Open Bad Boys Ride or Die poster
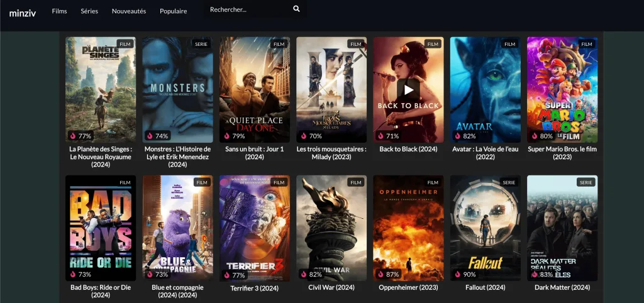644x303 pixels. [x=101, y=228]
